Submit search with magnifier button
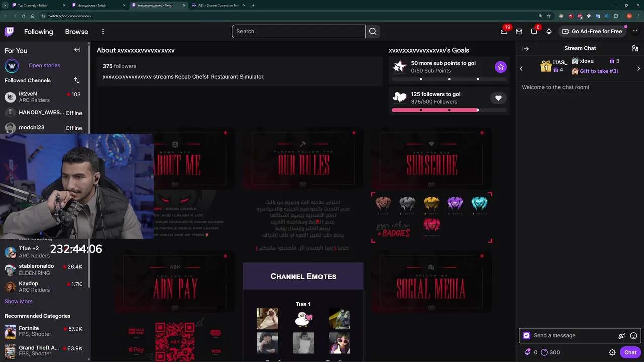 point(373,31)
